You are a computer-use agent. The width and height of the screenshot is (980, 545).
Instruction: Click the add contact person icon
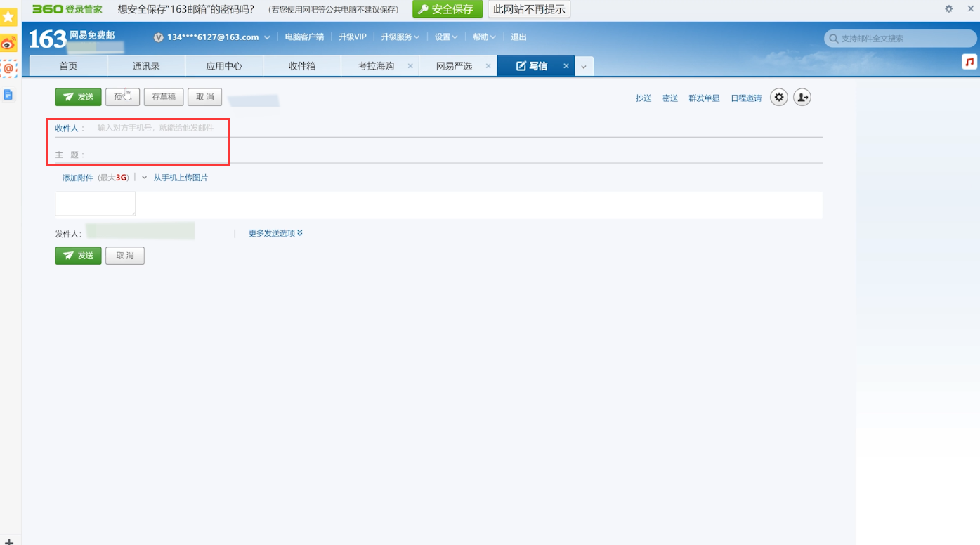(x=802, y=98)
